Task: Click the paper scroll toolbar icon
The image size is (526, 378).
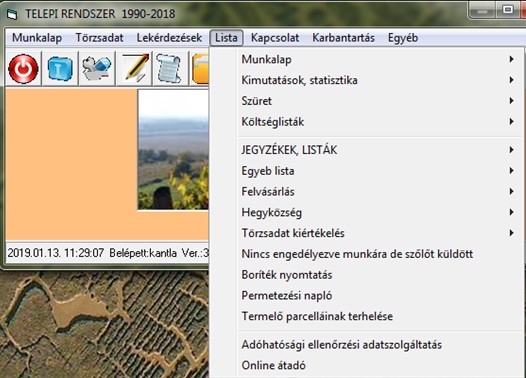Action: click(171, 69)
